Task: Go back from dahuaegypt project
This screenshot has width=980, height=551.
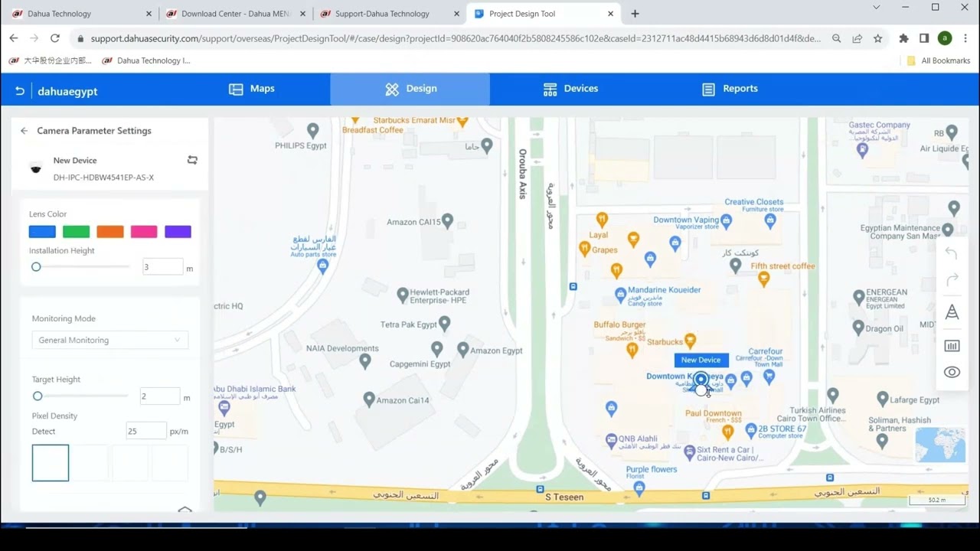Action: pyautogui.click(x=20, y=91)
